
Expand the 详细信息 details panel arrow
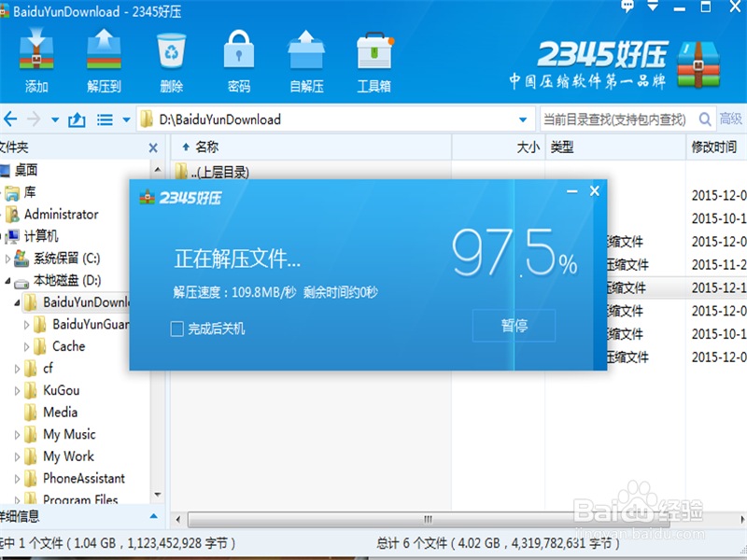point(153,516)
